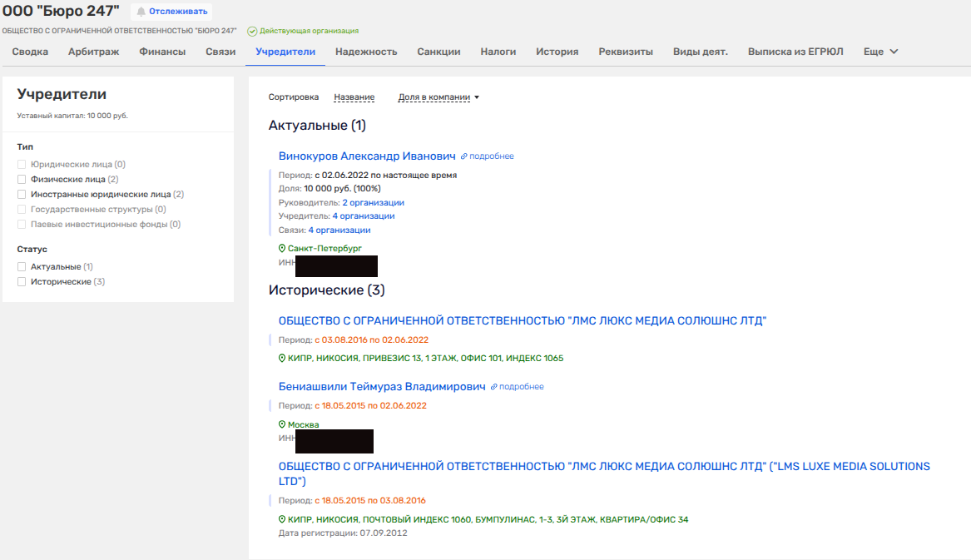This screenshot has width=971, height=560.
Task: Click the green checkmark active organization icon
Action: (252, 31)
